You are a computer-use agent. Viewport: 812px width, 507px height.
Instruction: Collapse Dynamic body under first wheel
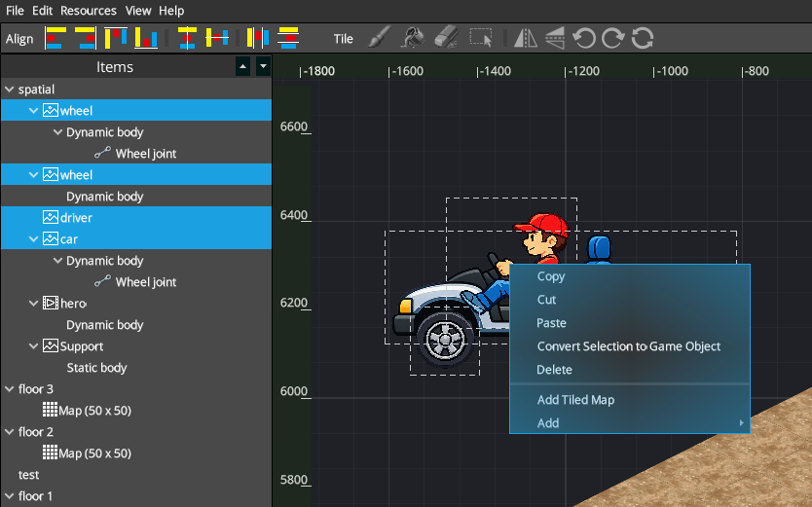58,132
